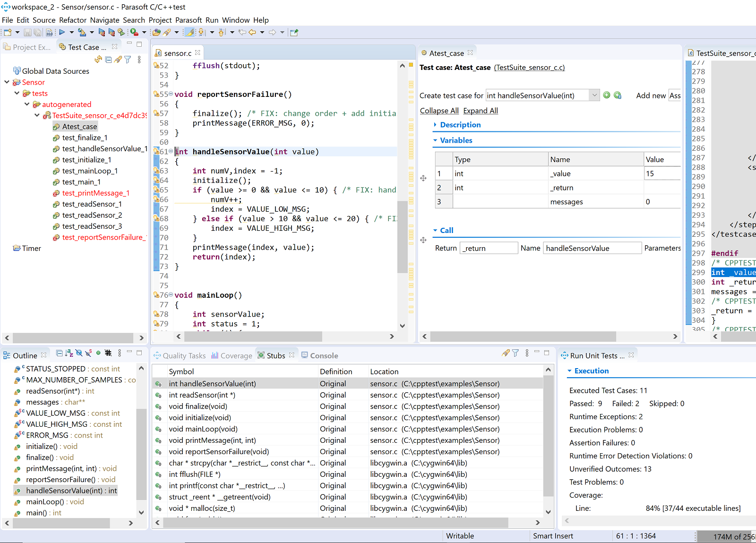Click the filter funnel icon in Stubs view
Screen dimensions: 756x543
515,353
